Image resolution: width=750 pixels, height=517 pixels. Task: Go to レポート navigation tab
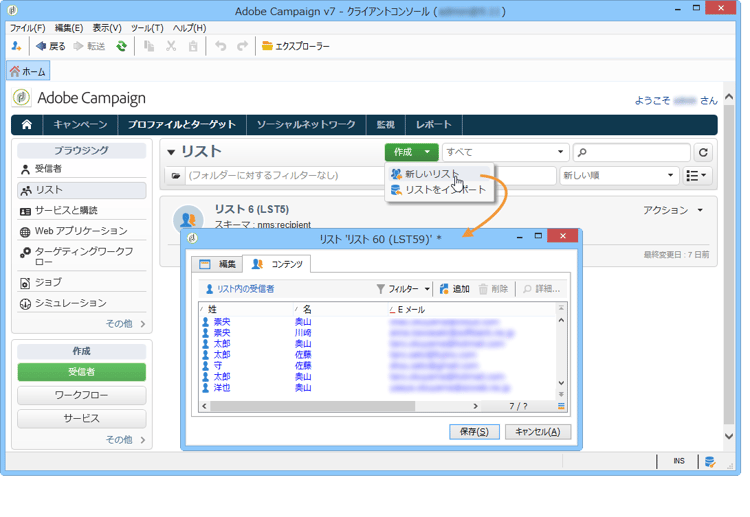pos(434,125)
